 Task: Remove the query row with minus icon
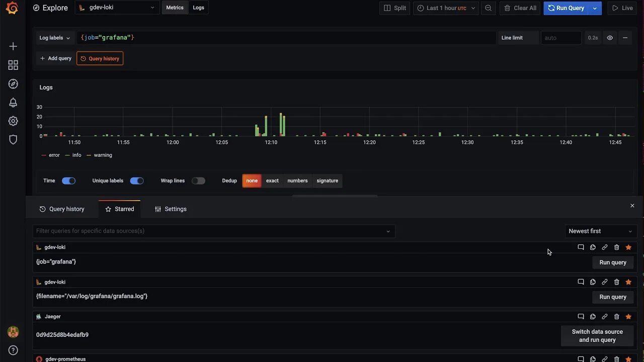click(x=625, y=38)
